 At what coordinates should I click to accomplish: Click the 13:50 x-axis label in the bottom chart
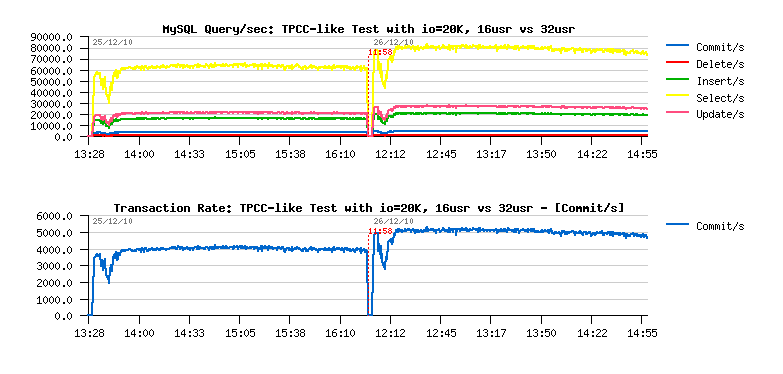pyautogui.click(x=541, y=334)
